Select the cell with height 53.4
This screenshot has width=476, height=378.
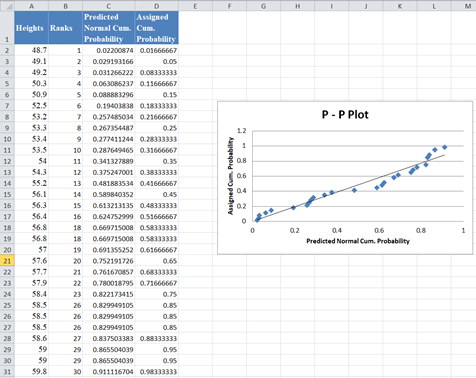point(31,139)
